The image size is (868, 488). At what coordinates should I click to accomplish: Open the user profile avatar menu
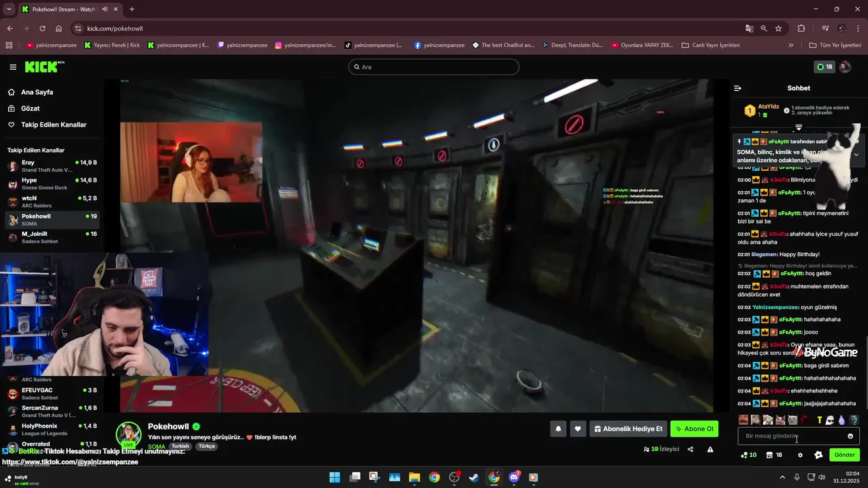point(845,67)
